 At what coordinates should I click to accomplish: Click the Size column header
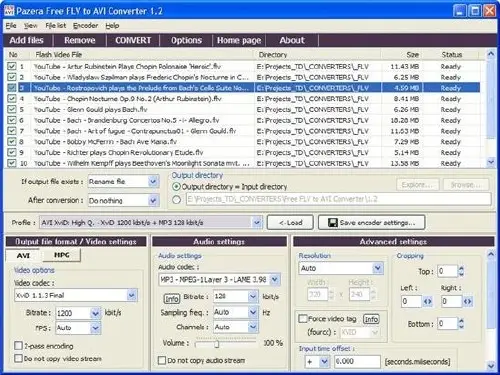click(x=413, y=55)
